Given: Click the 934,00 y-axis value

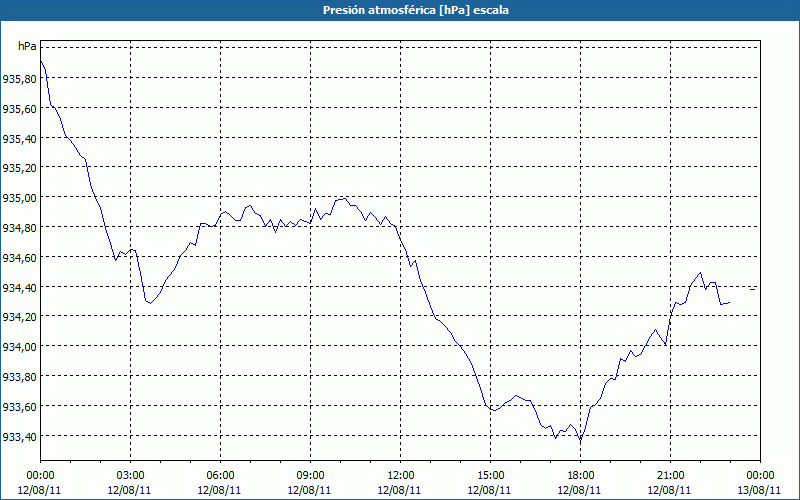Looking at the screenshot, I should (x=19, y=347).
